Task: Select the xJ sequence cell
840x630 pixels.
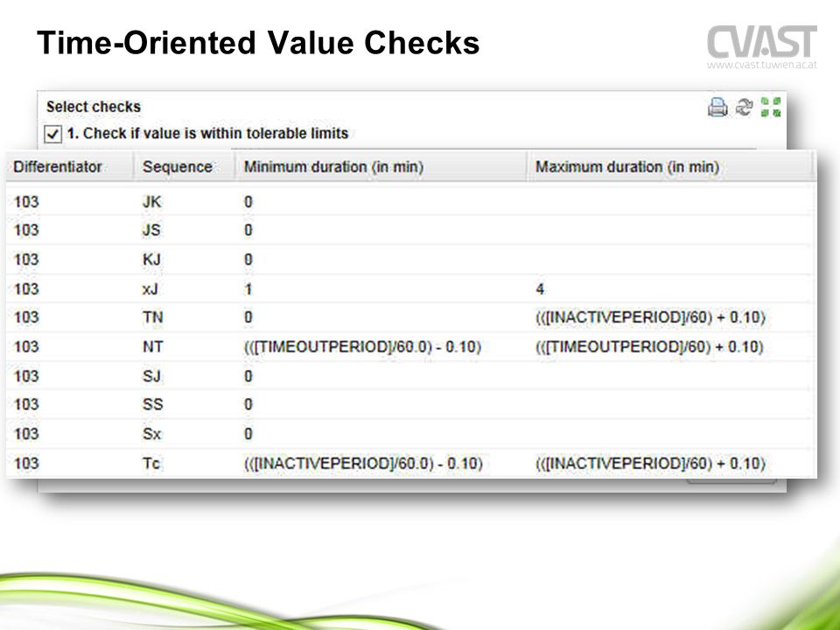Action: click(150, 290)
